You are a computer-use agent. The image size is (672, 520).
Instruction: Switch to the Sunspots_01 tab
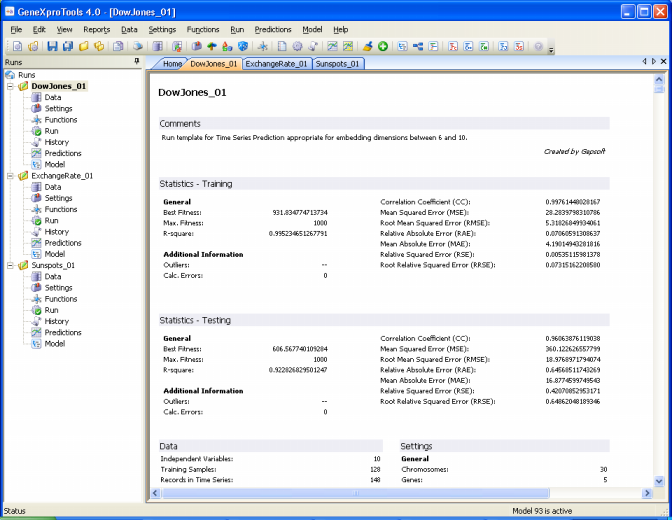coord(337,64)
